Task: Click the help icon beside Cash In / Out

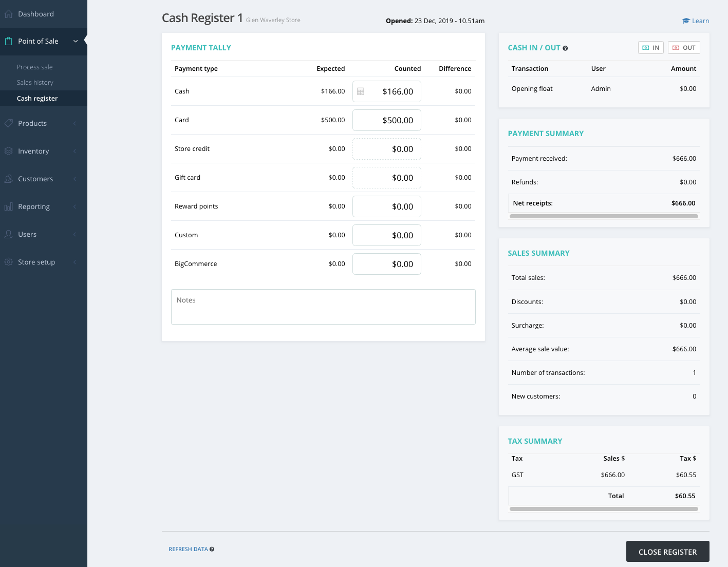Action: 565,48
